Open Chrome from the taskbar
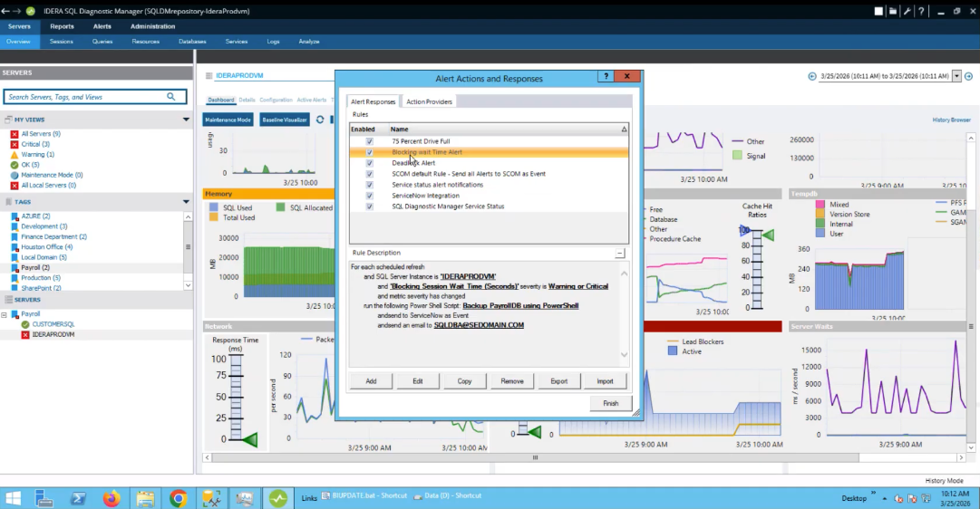 point(178,498)
